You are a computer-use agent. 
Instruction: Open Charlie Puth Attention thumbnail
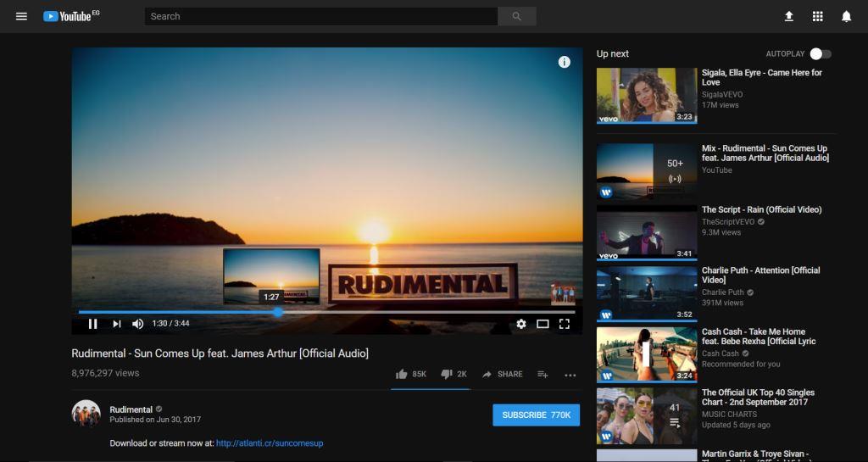(x=647, y=294)
